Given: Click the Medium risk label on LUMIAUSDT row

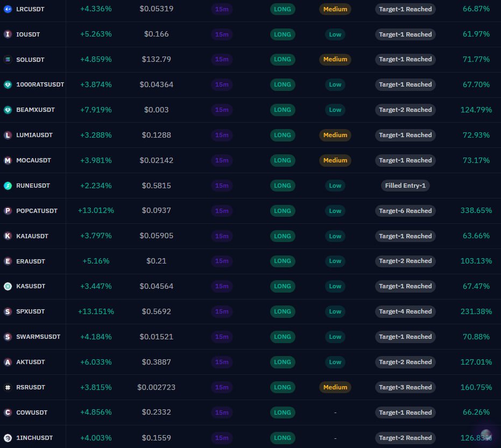Looking at the screenshot, I should tap(335, 135).
